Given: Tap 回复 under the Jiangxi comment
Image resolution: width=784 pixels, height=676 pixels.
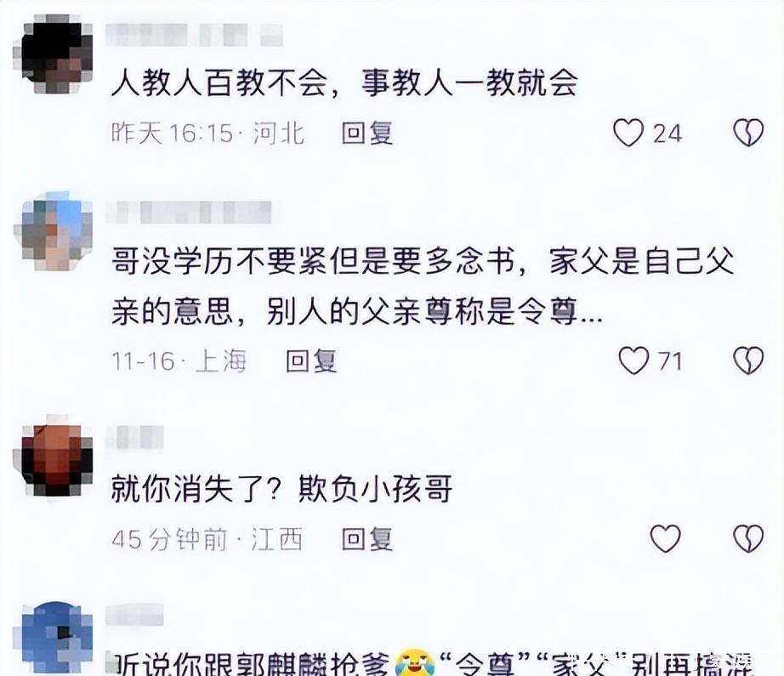Looking at the screenshot, I should (367, 539).
